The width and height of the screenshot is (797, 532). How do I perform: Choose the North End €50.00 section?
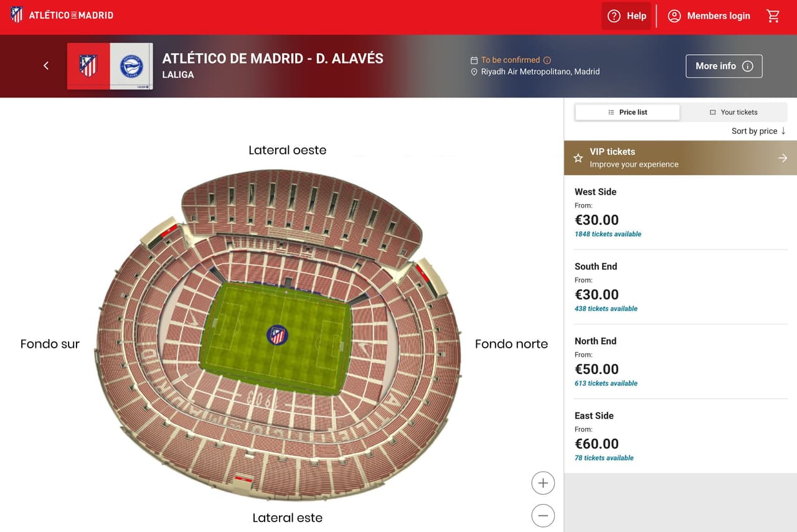(x=681, y=362)
